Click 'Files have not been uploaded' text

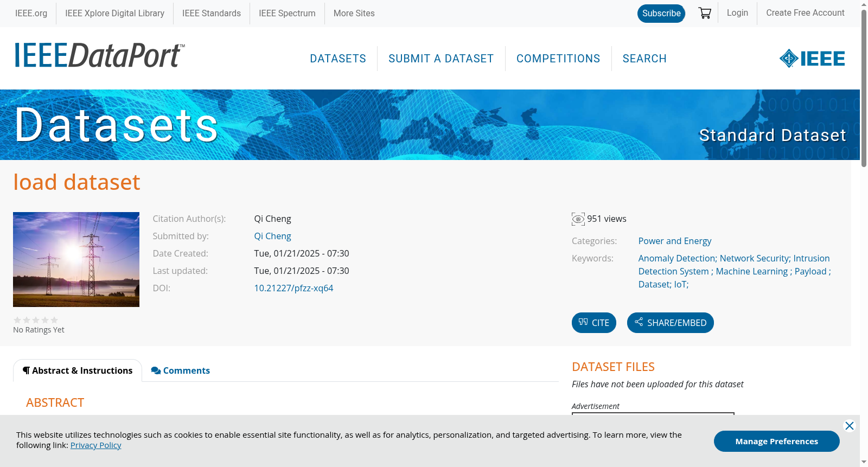tap(658, 385)
